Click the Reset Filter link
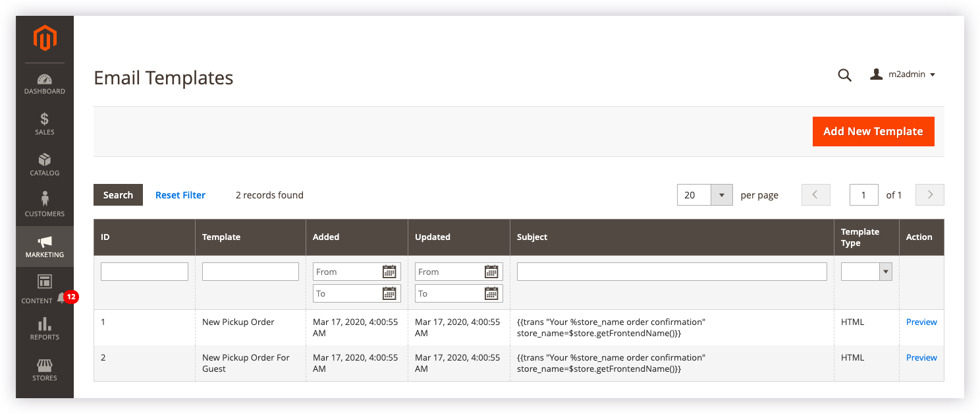Screen dimensions: 980x414 [180, 195]
